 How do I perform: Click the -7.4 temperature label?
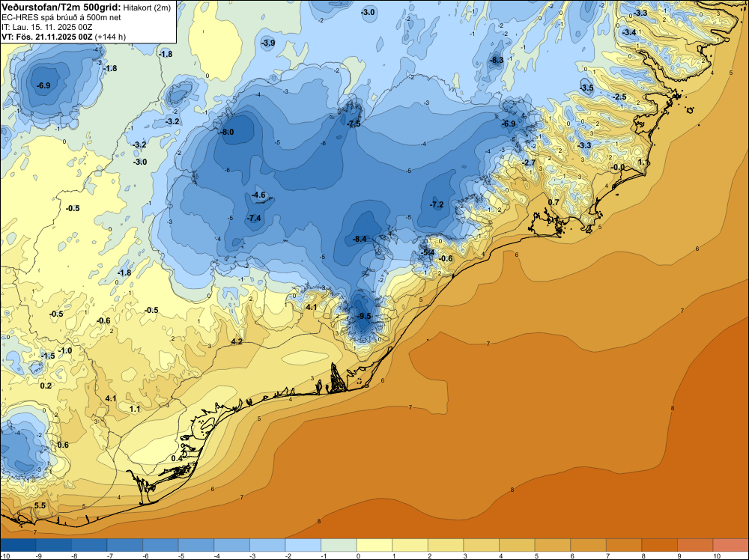point(254,218)
